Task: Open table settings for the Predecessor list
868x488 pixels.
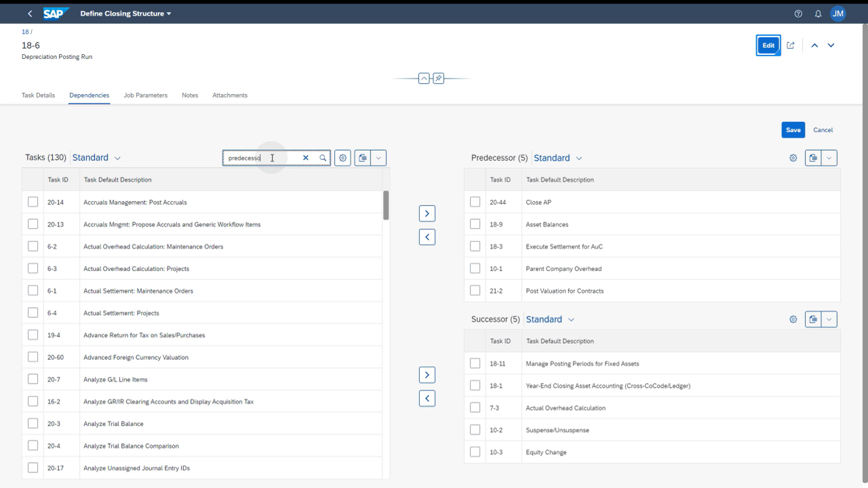Action: tap(793, 157)
